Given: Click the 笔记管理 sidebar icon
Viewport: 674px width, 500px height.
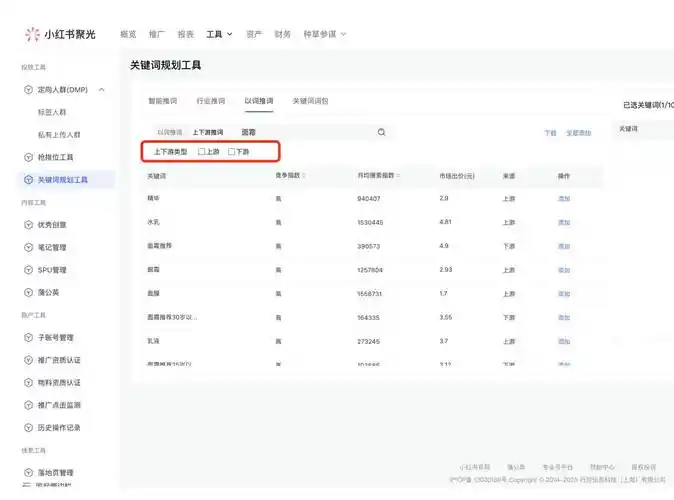Looking at the screenshot, I should point(28,247).
